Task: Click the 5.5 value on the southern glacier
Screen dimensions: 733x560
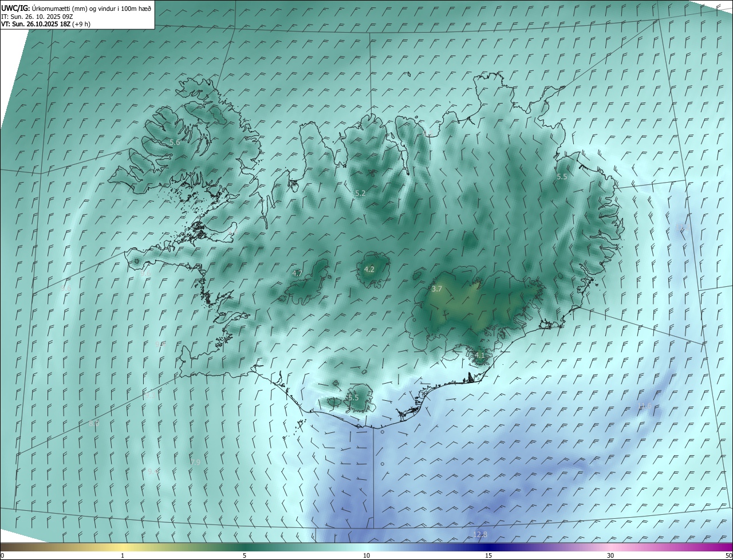Action: [353, 397]
